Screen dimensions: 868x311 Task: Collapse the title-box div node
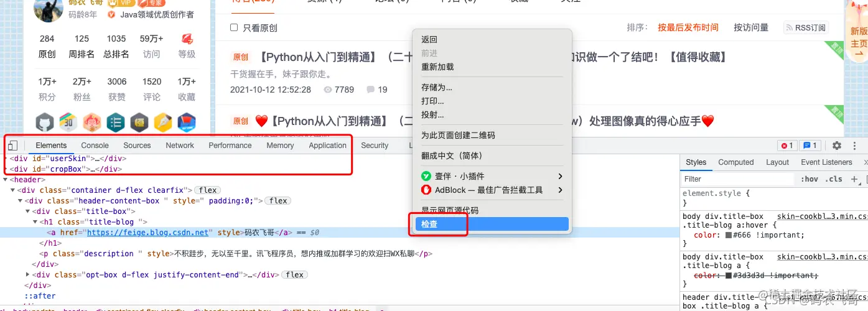(28, 211)
